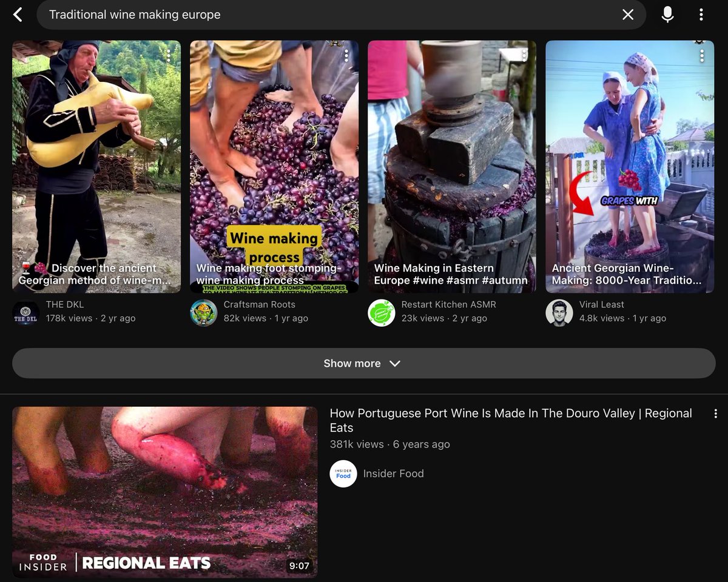This screenshot has width=728, height=582.
Task: Open THE DKL channel avatar
Action: [x=26, y=313]
